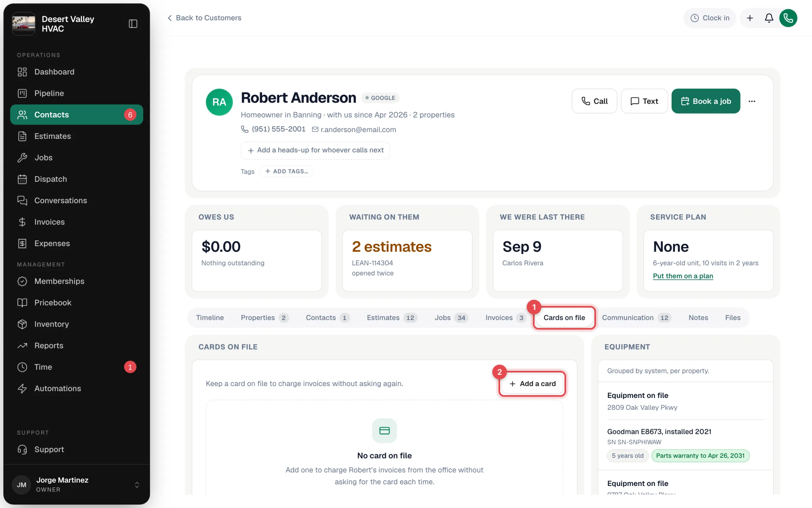This screenshot has width=812, height=508.
Task: Click the Clock in button
Action: pyautogui.click(x=710, y=18)
